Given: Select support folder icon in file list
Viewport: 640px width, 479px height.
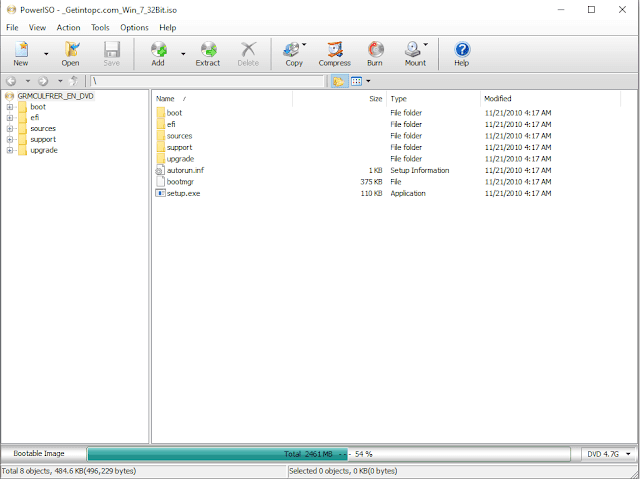Looking at the screenshot, I should [x=160, y=147].
